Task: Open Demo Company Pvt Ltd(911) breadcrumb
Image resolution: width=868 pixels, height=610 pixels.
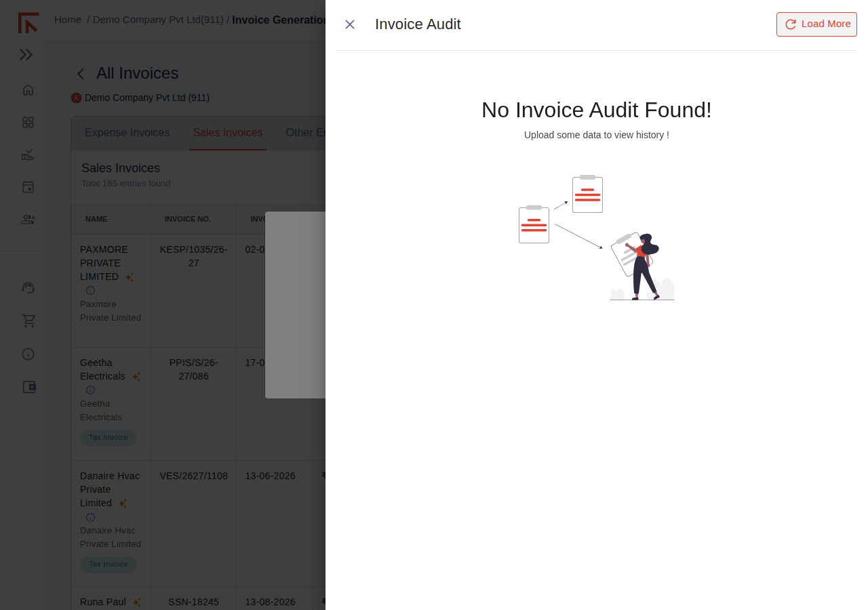Action: [x=158, y=20]
